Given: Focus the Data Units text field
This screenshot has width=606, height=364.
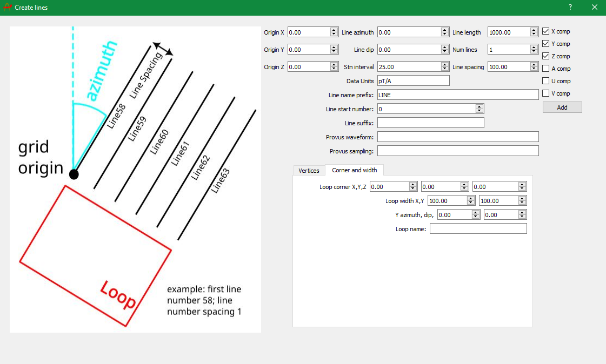Looking at the screenshot, I should pos(413,81).
